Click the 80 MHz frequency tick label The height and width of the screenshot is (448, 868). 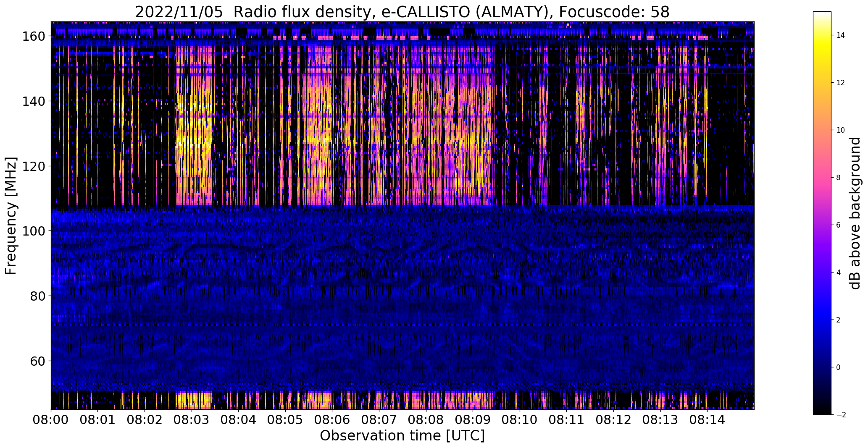pyautogui.click(x=38, y=296)
